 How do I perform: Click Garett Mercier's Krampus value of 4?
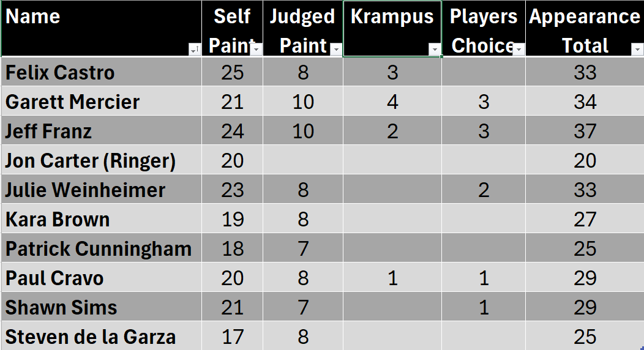click(x=392, y=102)
